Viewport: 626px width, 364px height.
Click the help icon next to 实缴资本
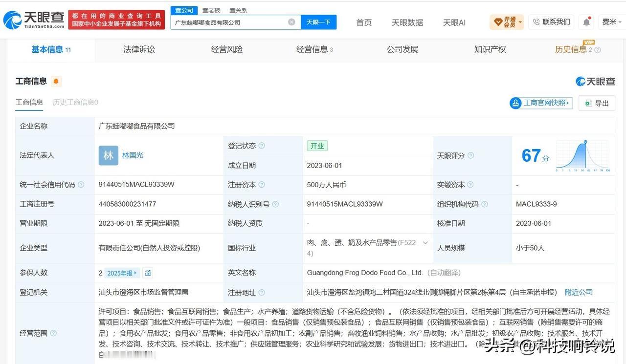tap(470, 185)
